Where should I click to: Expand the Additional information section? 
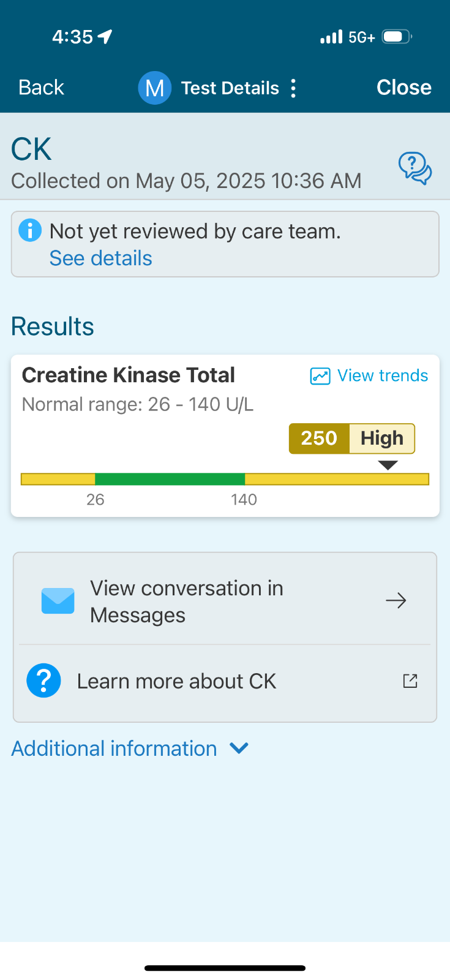click(130, 748)
